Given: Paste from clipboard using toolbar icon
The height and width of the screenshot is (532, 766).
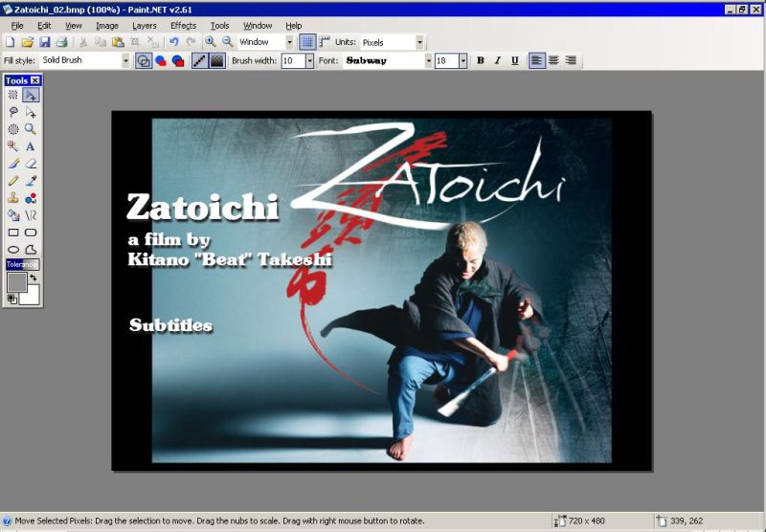Looking at the screenshot, I should (118, 42).
